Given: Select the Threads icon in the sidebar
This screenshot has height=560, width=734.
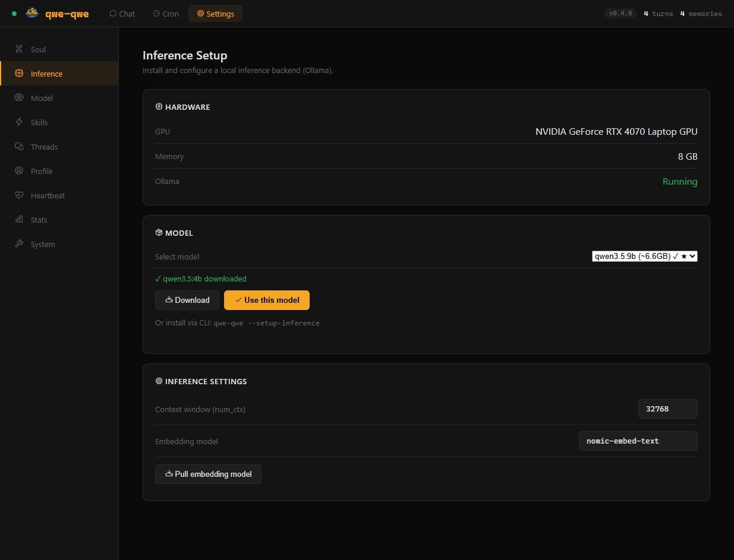Looking at the screenshot, I should pos(20,147).
